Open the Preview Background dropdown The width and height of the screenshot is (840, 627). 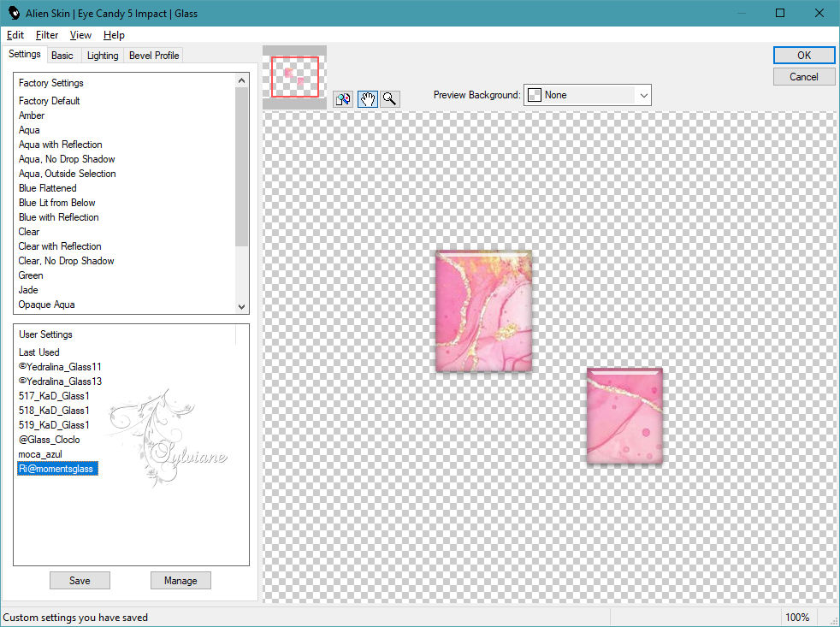click(x=588, y=95)
